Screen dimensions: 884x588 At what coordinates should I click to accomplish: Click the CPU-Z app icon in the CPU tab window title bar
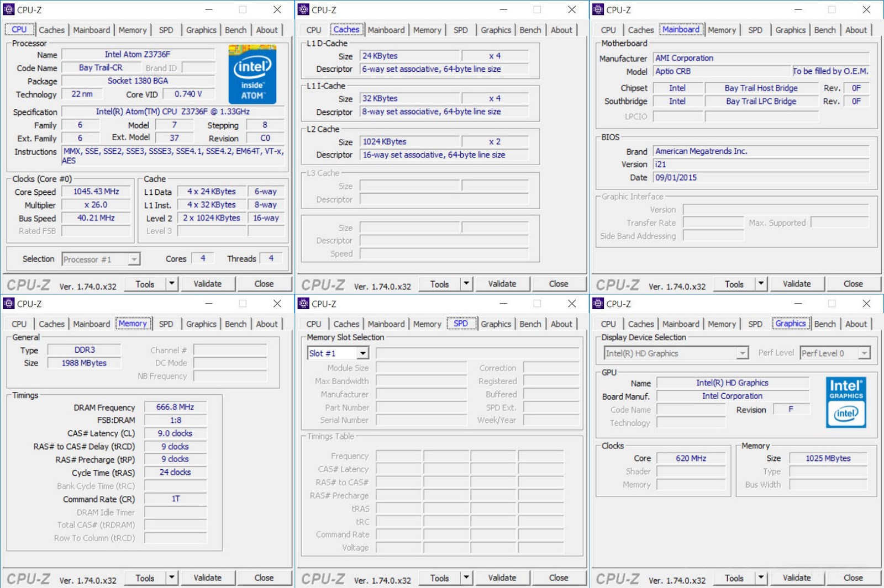[9, 9]
